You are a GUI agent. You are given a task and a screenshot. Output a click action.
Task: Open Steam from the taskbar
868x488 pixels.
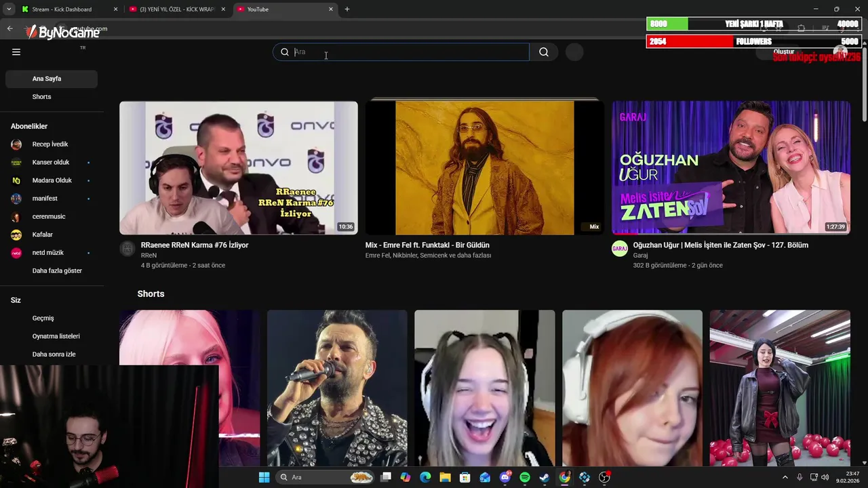(x=545, y=477)
